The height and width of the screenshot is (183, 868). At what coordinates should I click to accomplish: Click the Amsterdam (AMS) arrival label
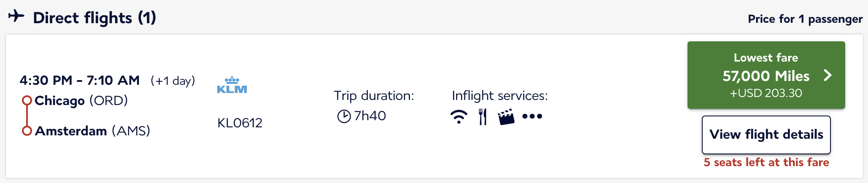coord(92,131)
